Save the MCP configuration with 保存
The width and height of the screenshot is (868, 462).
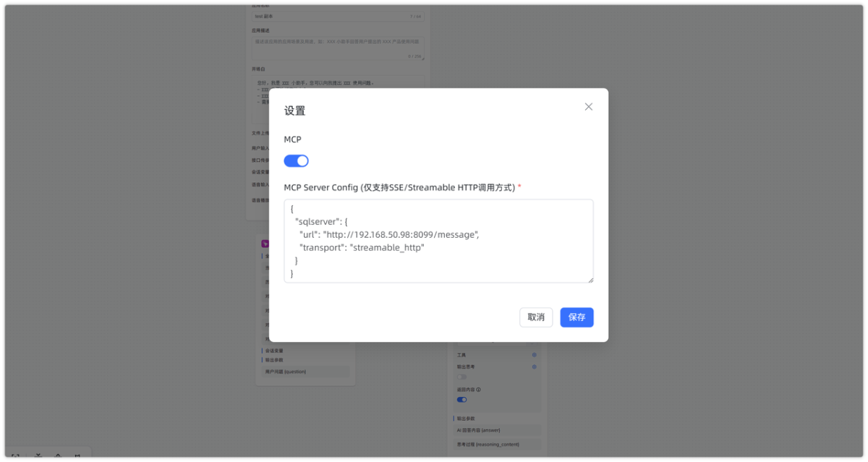(x=576, y=317)
